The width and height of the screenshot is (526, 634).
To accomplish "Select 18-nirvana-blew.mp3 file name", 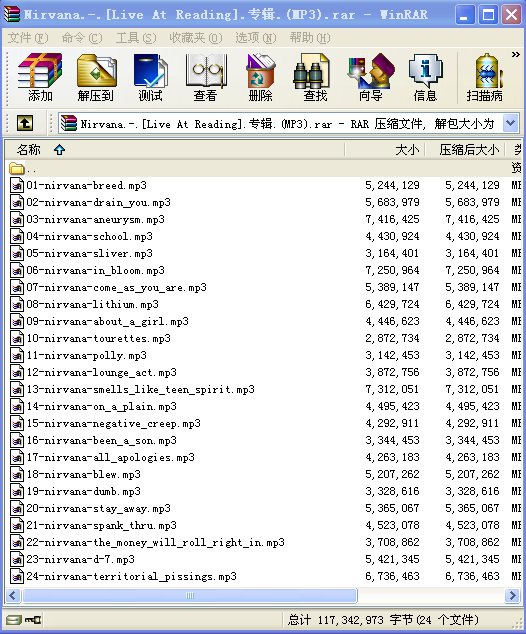I will 84,474.
